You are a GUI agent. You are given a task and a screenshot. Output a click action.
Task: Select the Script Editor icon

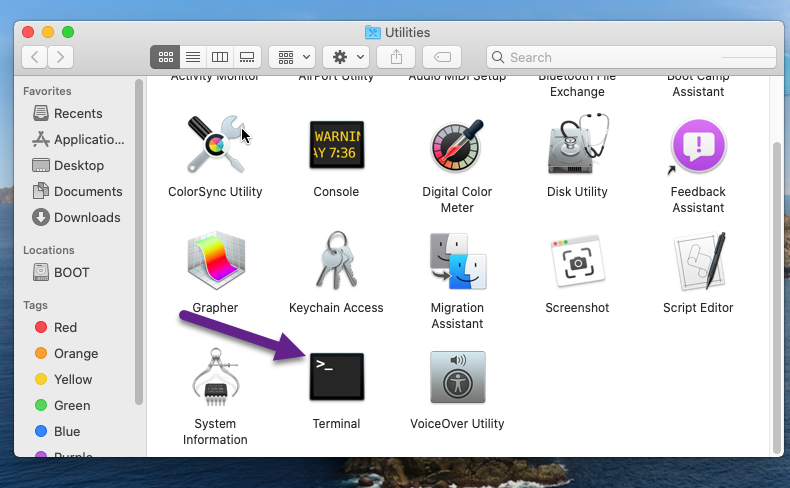click(x=700, y=261)
